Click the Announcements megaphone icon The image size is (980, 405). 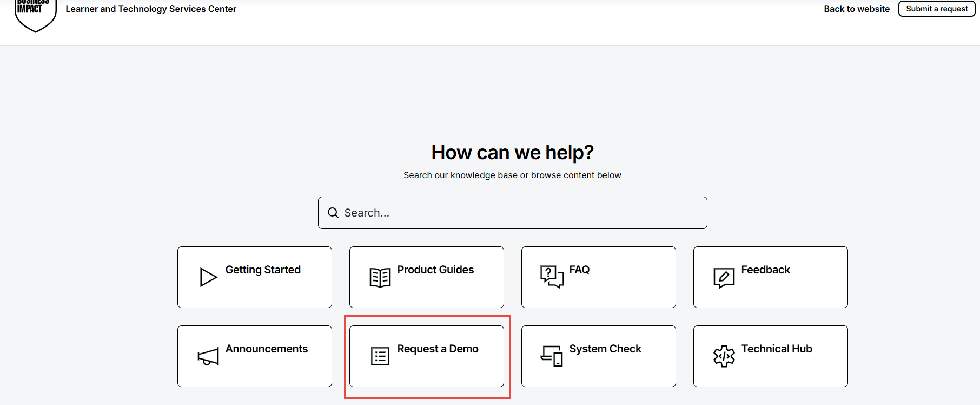208,356
